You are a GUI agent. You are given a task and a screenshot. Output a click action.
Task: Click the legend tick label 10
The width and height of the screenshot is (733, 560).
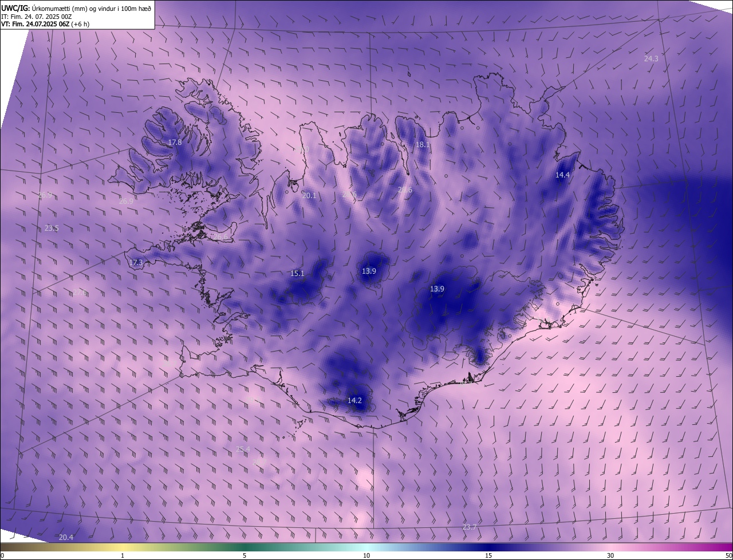pos(366,555)
